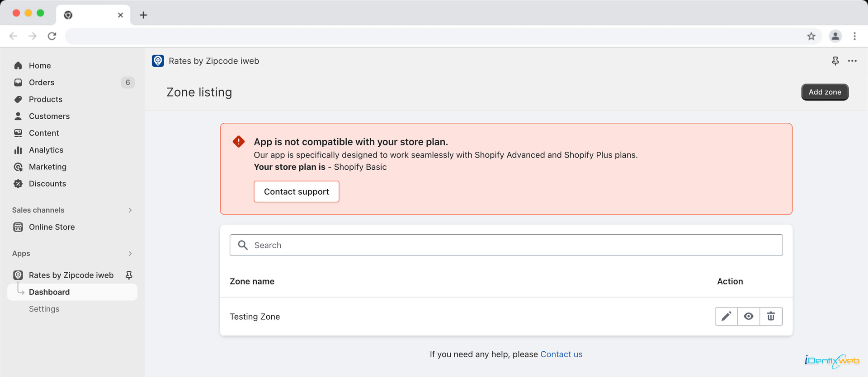Reload the page

(52, 36)
